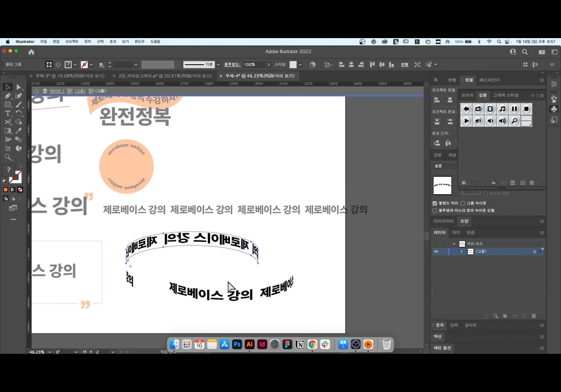Select the Scissors tool

(8, 122)
